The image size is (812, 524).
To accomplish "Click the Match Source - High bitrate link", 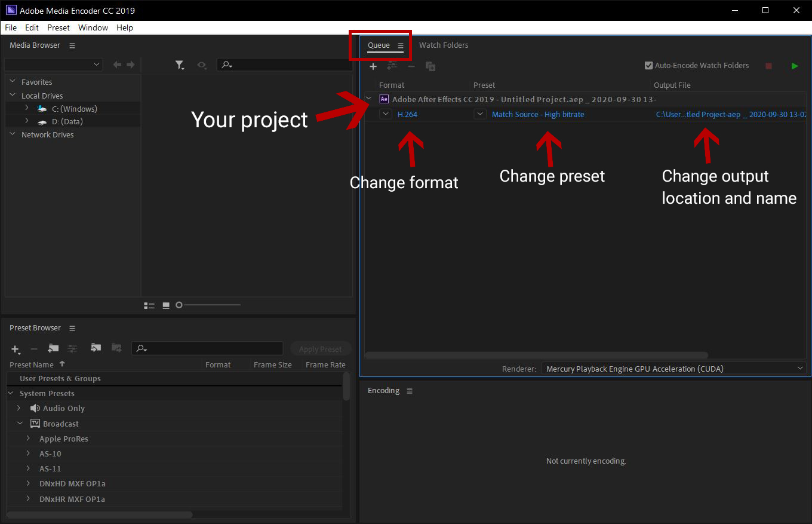I will tap(538, 114).
